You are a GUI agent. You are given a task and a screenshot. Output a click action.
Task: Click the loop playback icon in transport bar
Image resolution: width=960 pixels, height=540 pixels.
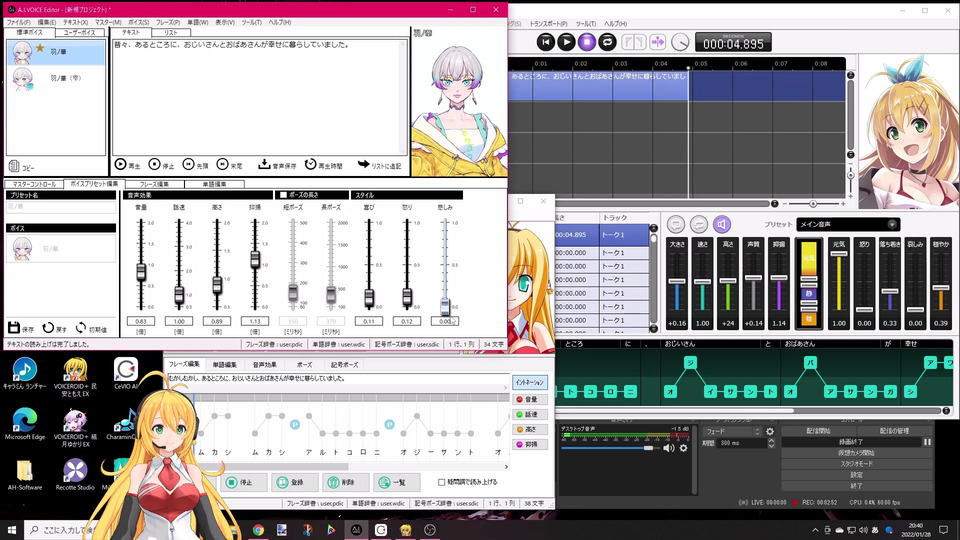(x=607, y=42)
